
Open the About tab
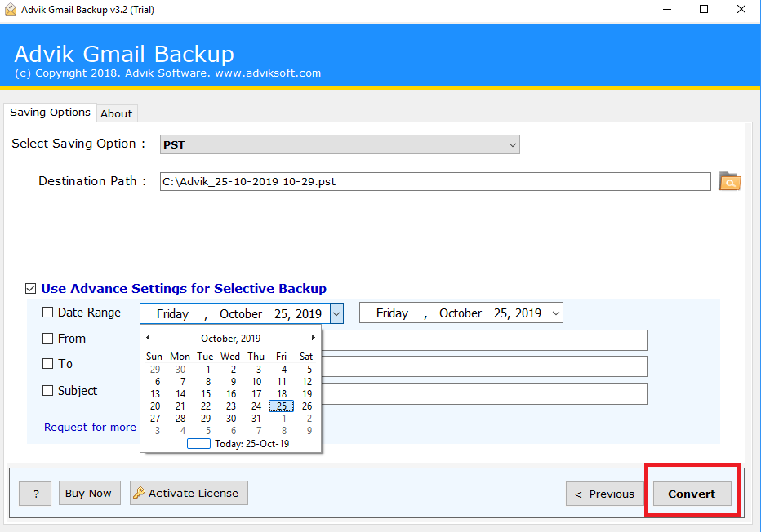pyautogui.click(x=117, y=113)
